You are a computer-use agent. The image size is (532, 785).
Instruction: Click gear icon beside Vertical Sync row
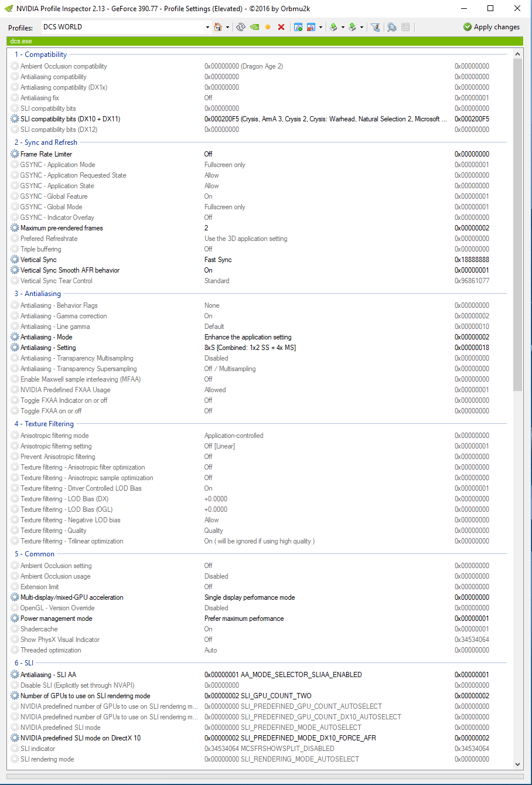[x=15, y=260]
